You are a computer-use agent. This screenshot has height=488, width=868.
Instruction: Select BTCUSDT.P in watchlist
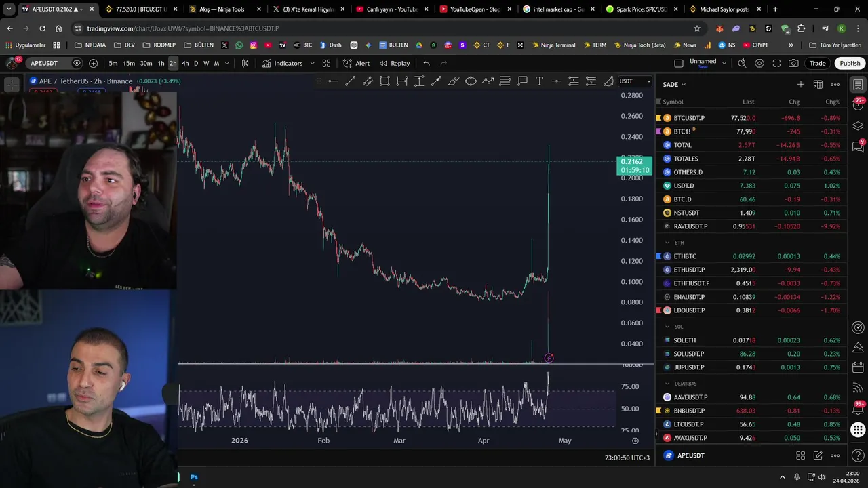pyautogui.click(x=751, y=118)
